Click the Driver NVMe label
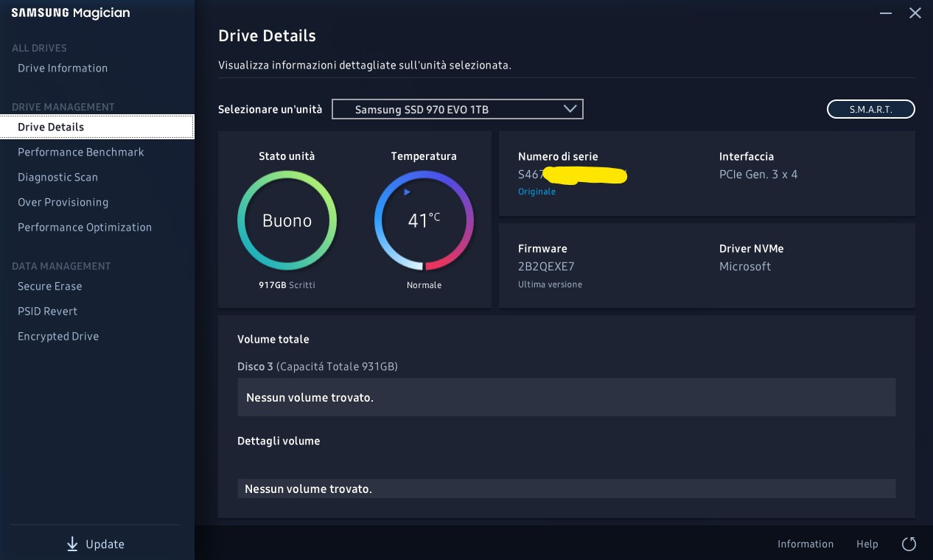 pos(752,248)
